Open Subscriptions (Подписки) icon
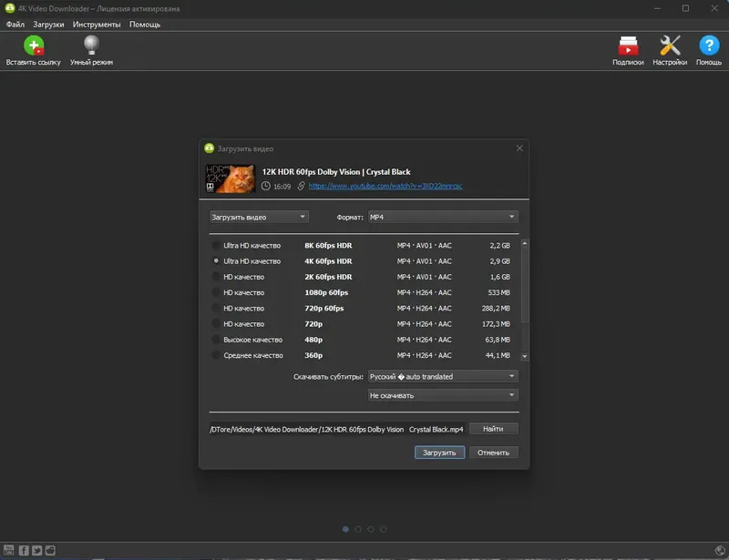 point(628,46)
